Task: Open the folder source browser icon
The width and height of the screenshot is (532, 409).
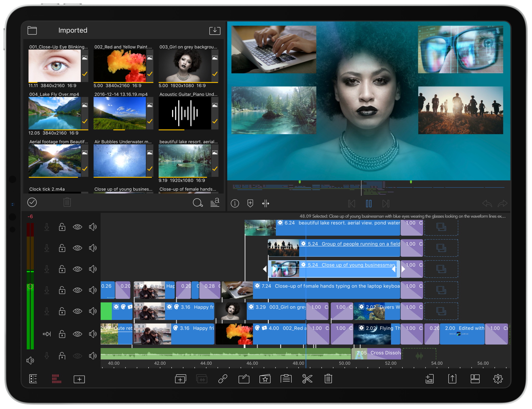Action: [32, 30]
